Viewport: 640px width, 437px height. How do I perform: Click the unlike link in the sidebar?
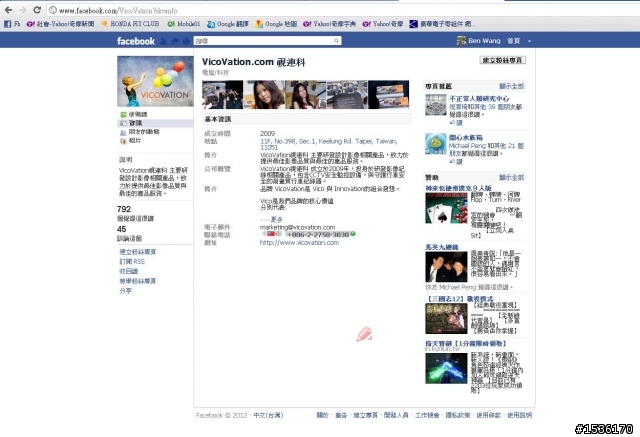tap(129, 271)
